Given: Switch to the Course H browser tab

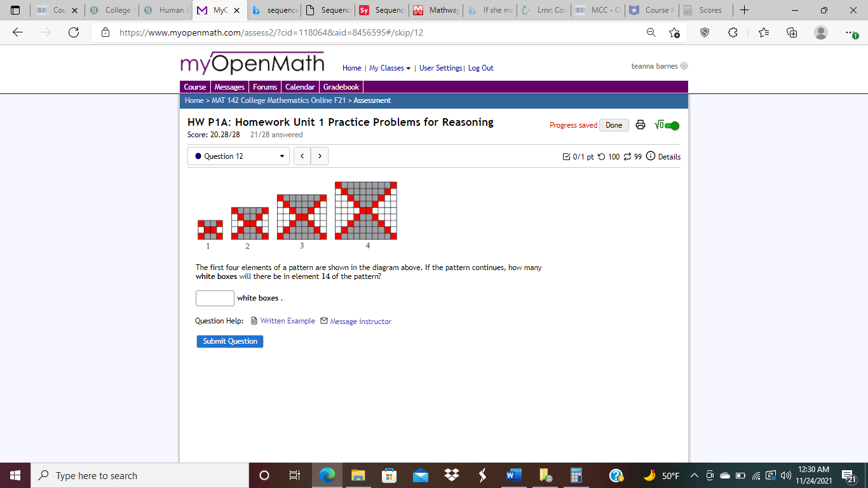Looking at the screenshot, I should point(653,10).
